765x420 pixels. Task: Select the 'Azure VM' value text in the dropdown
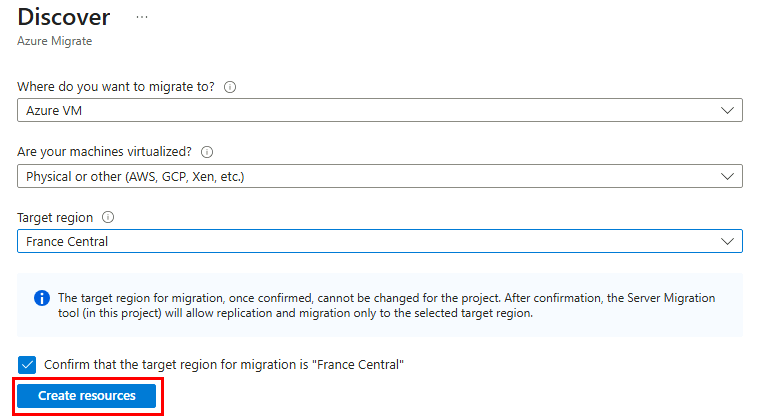point(54,111)
